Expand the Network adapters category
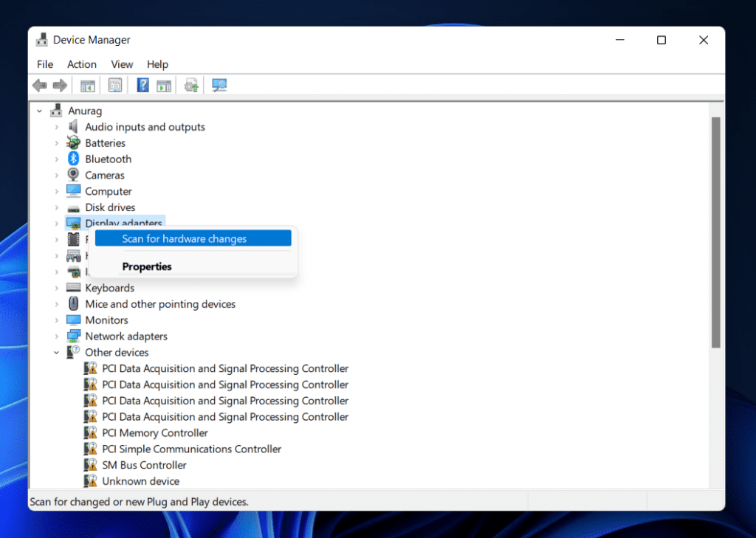Image resolution: width=756 pixels, height=538 pixels. click(57, 336)
